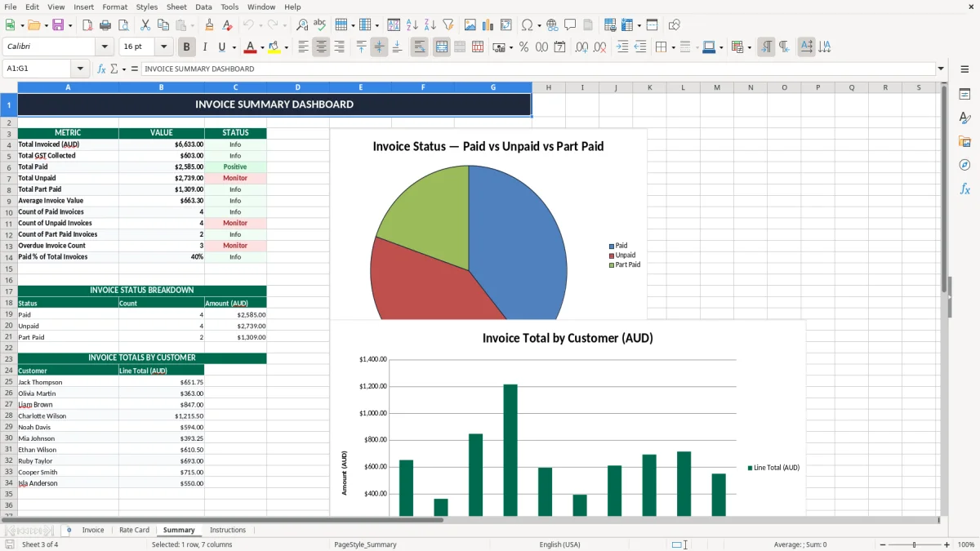Enable AutoFilter on the data
This screenshot has width=980, height=551.
click(x=448, y=25)
